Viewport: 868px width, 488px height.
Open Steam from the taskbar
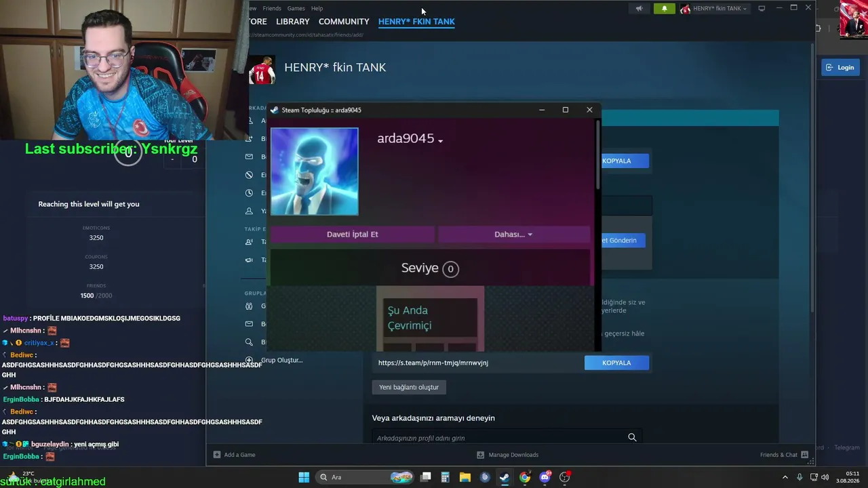505,477
